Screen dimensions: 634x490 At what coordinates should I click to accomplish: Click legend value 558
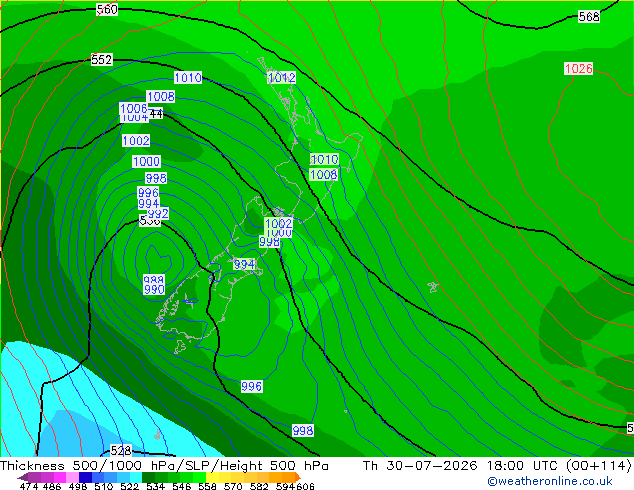tap(207, 486)
